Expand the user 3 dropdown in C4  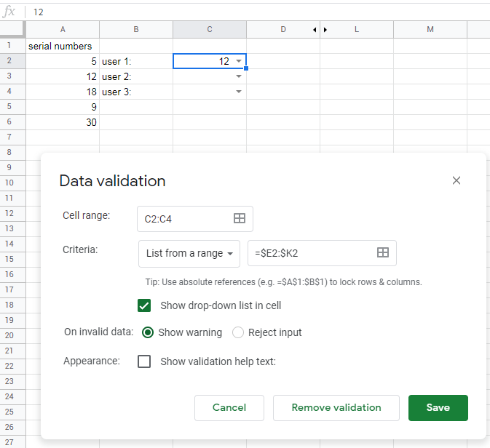coord(239,92)
